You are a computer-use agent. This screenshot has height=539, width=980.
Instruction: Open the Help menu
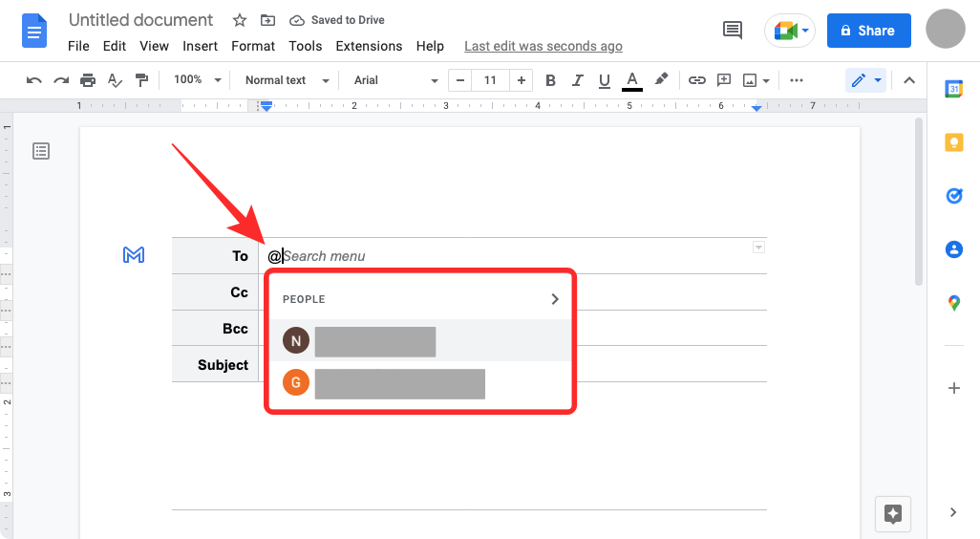point(430,46)
